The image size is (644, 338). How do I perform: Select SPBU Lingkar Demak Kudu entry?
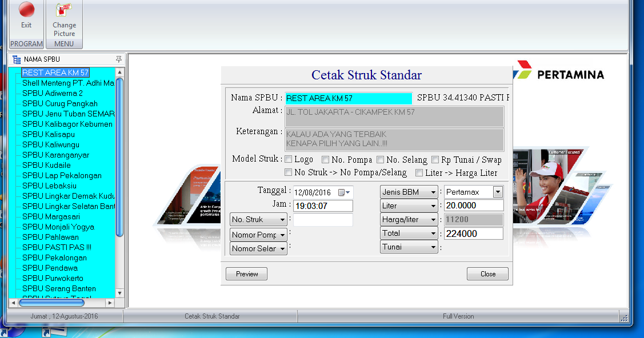[x=68, y=196]
